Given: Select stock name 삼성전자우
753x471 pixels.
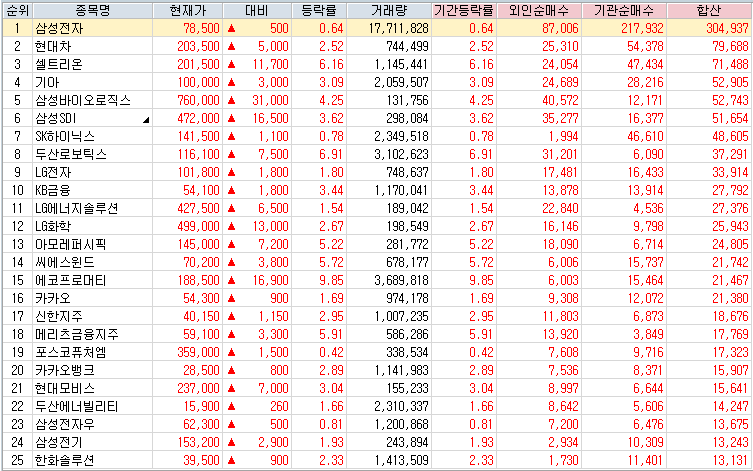Looking at the screenshot, I should (x=65, y=424).
